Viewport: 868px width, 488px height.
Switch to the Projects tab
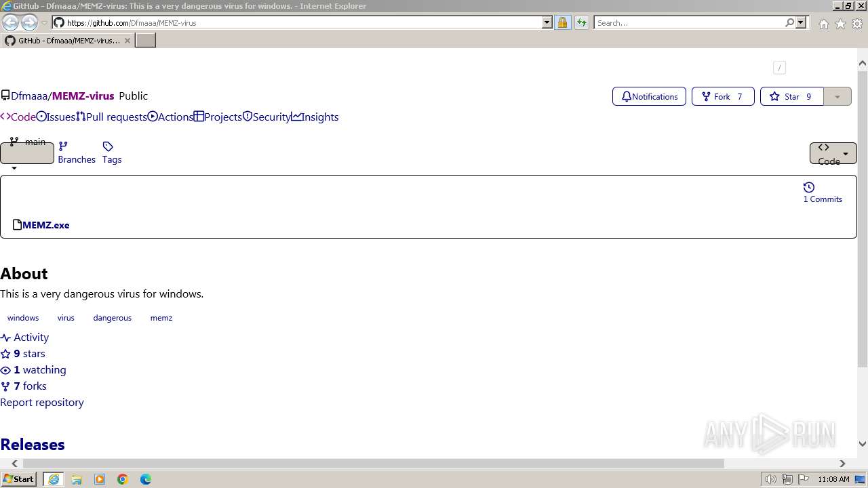click(218, 117)
